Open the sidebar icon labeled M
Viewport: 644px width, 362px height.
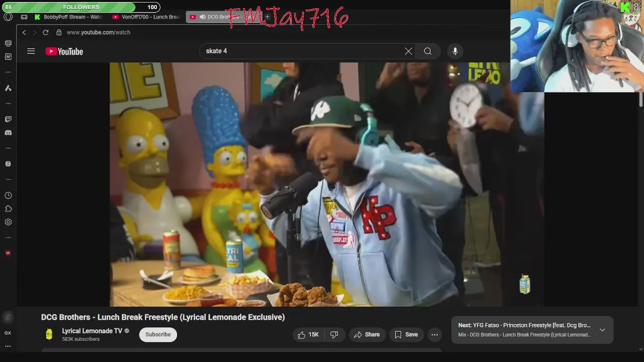point(8,57)
